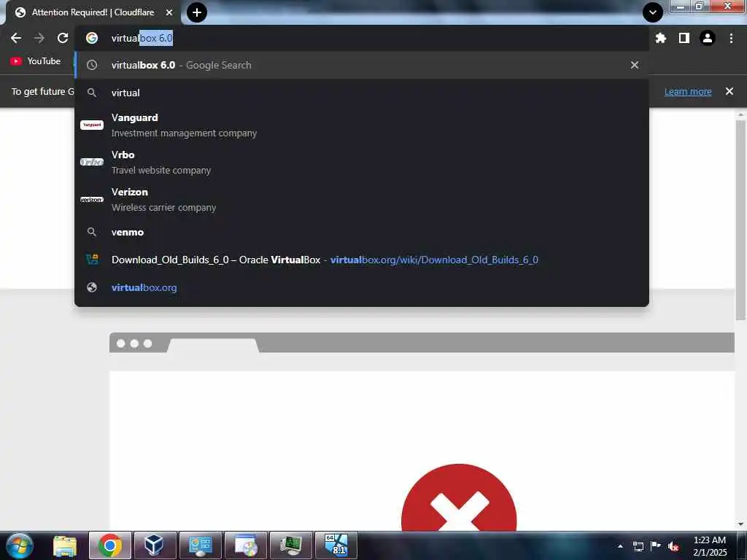Switch to Chrome in the taskbar
This screenshot has height=560, width=747.
pyautogui.click(x=109, y=545)
